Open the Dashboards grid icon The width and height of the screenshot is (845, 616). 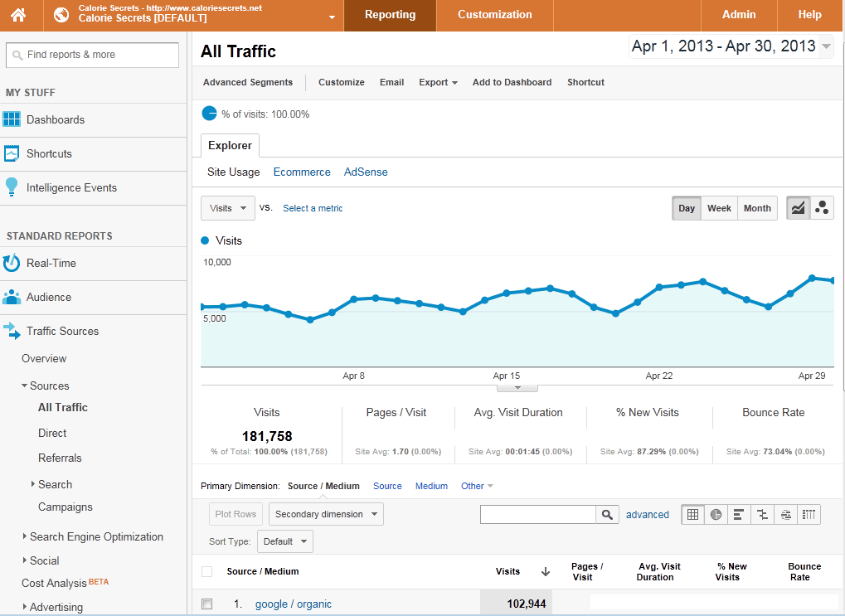click(12, 119)
